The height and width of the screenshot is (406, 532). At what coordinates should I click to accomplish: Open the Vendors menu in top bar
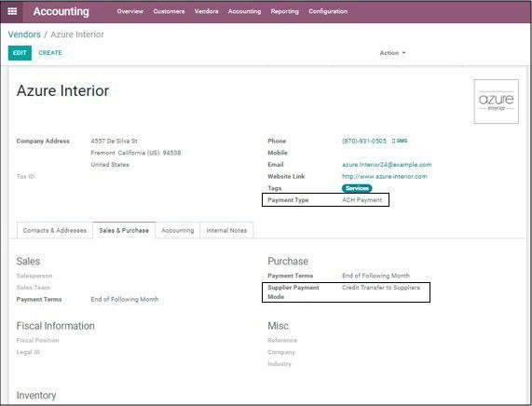(206, 11)
